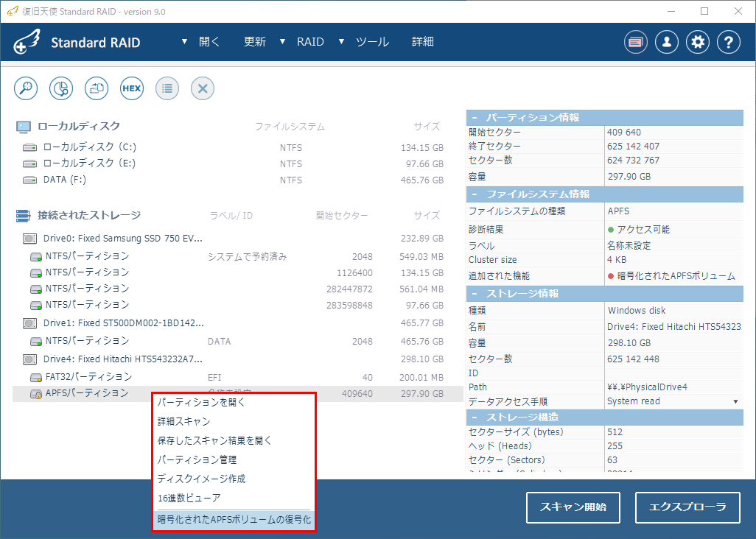Choose 保存したスキャン結果を開く from context menu
756x539 pixels.
click(x=234, y=440)
